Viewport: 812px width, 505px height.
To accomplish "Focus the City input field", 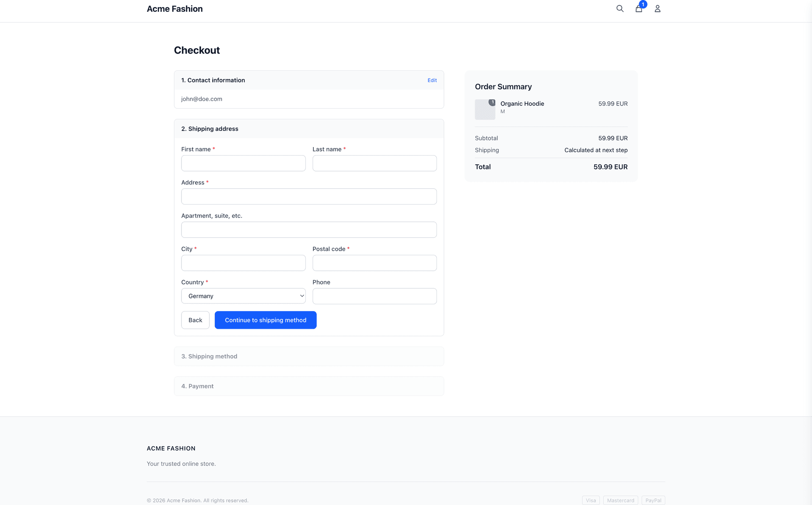I will click(x=243, y=263).
